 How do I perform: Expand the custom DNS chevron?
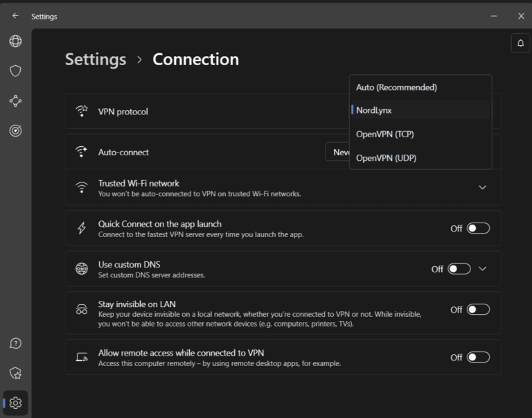click(483, 269)
